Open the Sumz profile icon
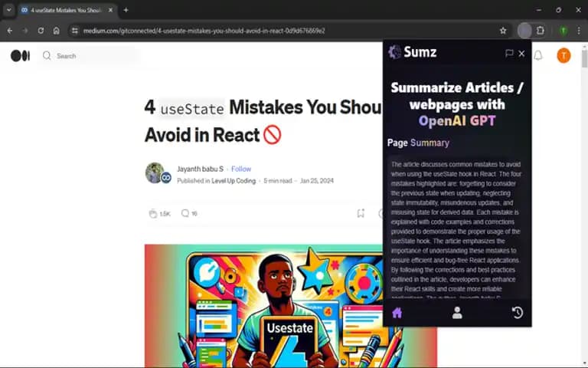588x368 pixels. (457, 313)
